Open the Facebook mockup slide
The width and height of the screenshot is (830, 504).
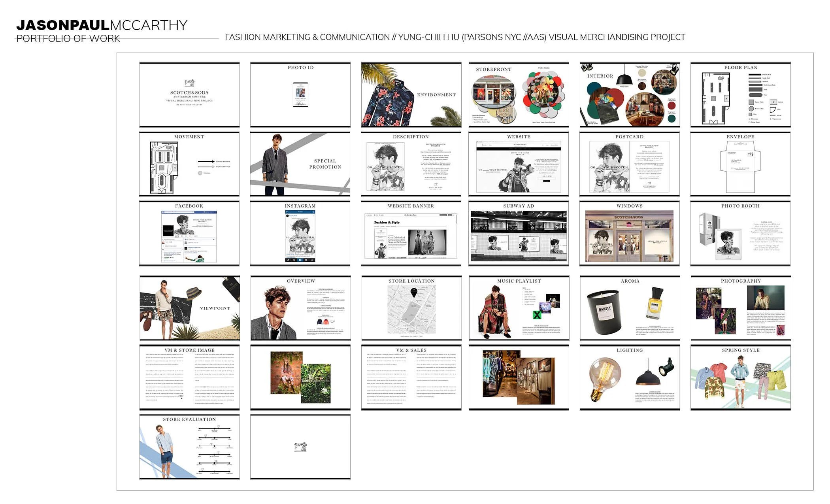189,233
